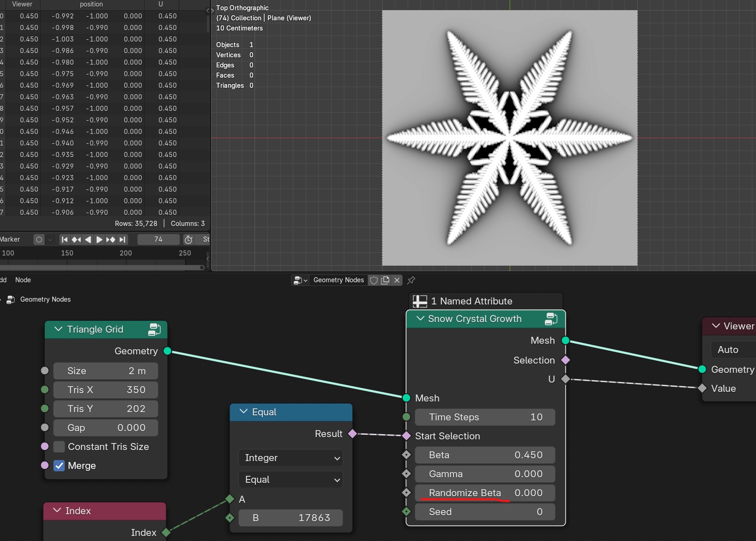Jump to next keyframe in timeline
The height and width of the screenshot is (541, 756).
(111, 239)
